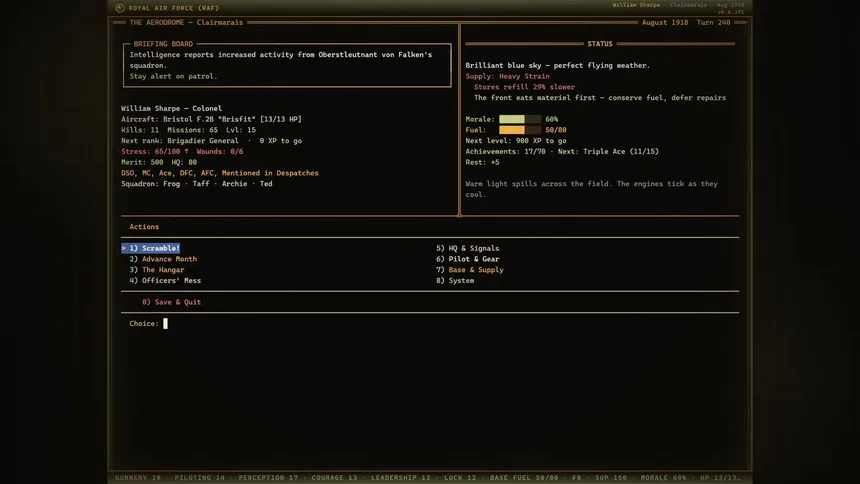Image resolution: width=860 pixels, height=484 pixels.
Task: Open Pilot & Gear menu
Action: (468, 259)
